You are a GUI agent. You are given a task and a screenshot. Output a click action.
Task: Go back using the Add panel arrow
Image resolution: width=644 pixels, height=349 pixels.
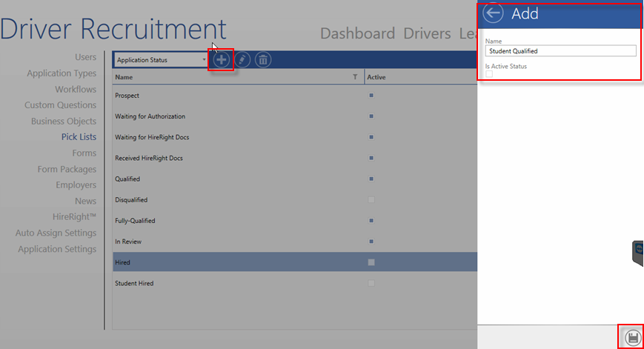point(493,13)
